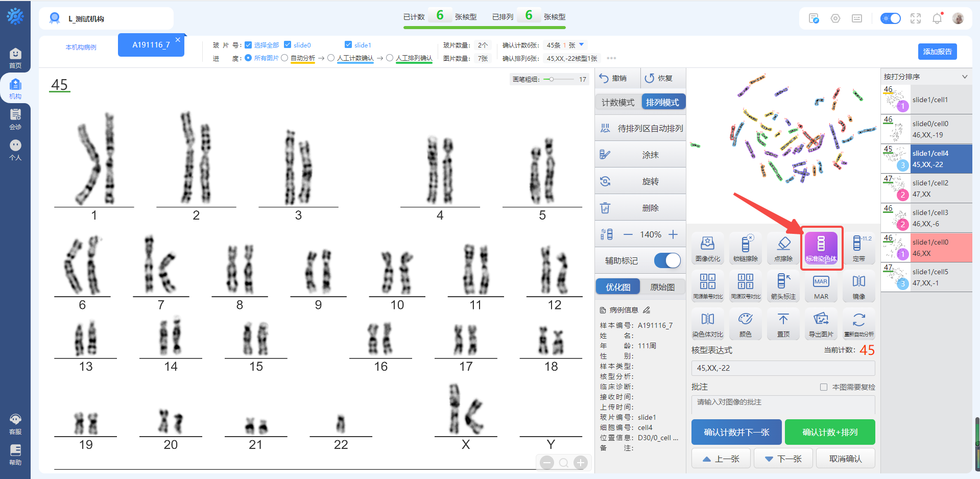Select the 箭头标注 arrow annotation tool

(x=783, y=286)
